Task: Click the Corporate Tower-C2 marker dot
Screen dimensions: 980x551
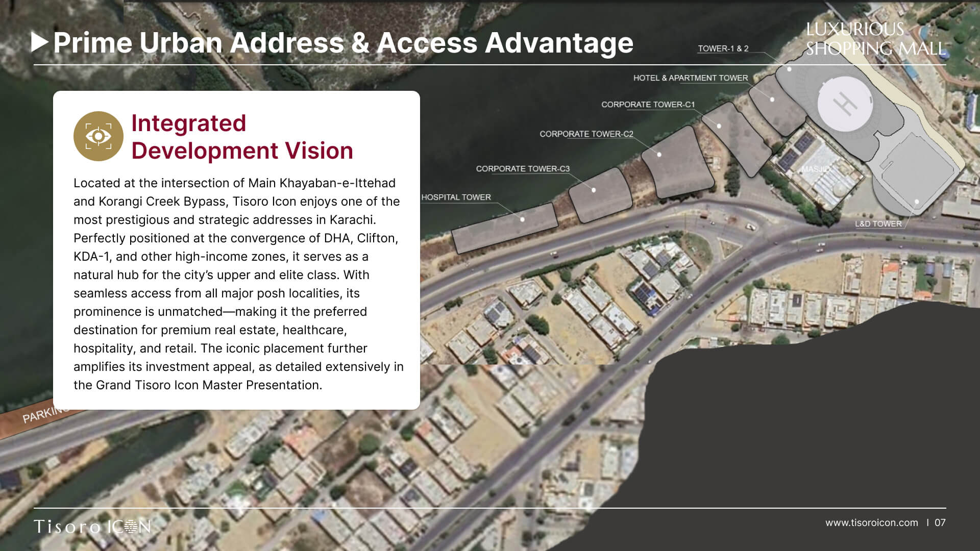Action: (x=659, y=154)
